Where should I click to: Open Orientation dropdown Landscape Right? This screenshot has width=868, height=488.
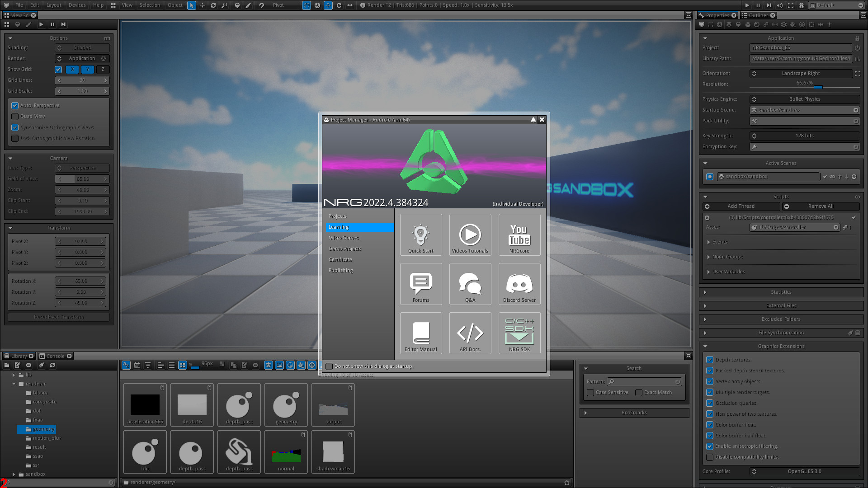click(801, 73)
